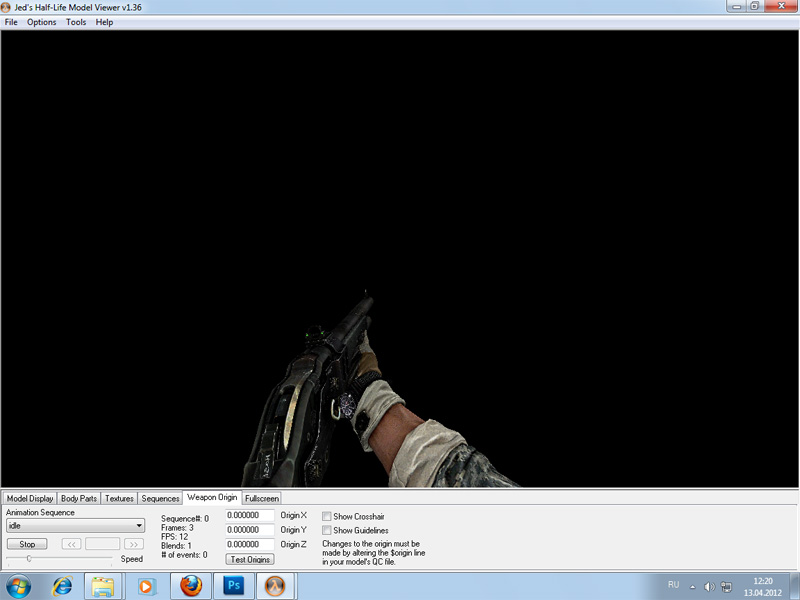
Task: Switch to the Textures tab
Action: pos(119,498)
